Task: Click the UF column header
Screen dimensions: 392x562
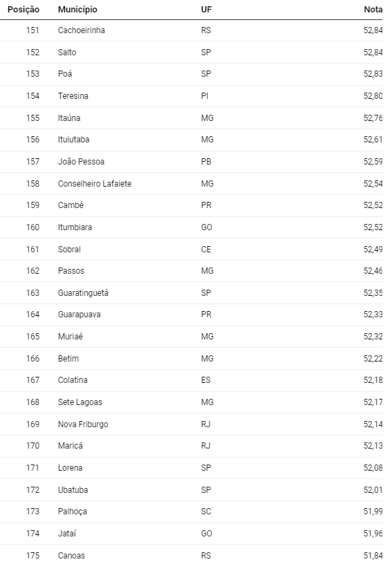Action: click(206, 9)
